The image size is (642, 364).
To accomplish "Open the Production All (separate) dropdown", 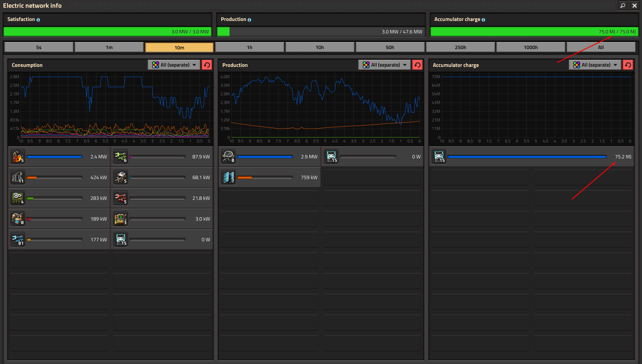I will point(385,65).
